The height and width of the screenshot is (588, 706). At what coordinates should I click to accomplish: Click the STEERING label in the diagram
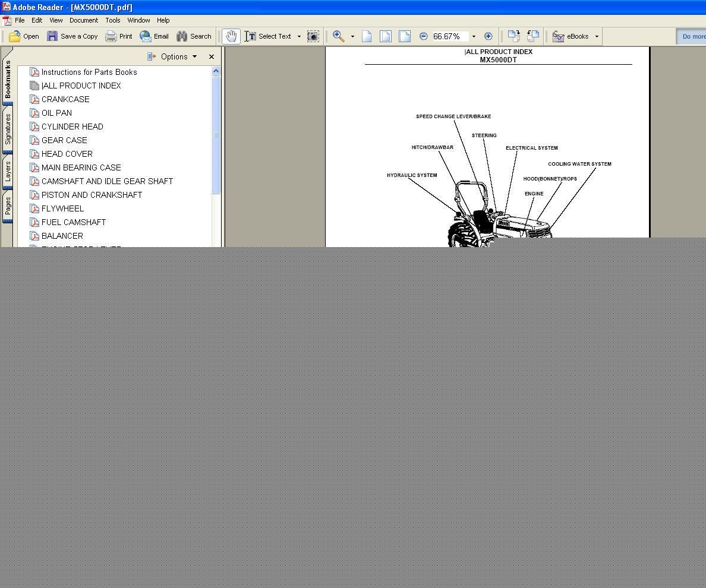(x=484, y=135)
